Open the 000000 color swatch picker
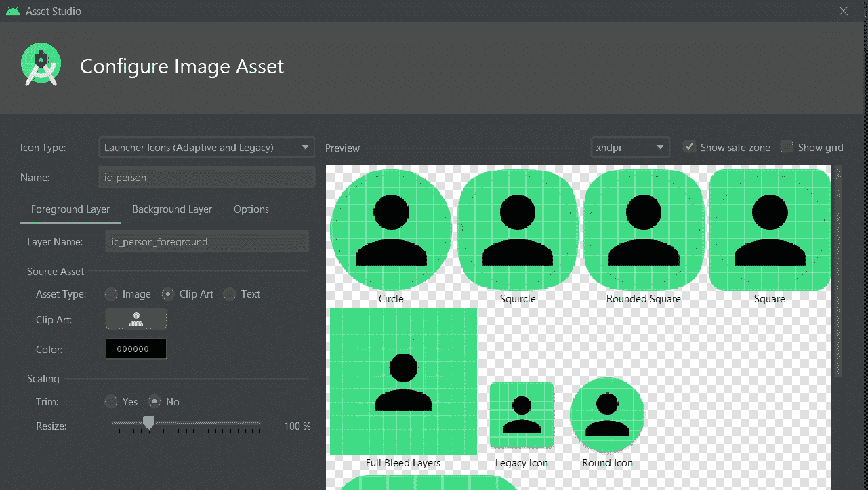The height and width of the screenshot is (490, 868). coord(136,349)
